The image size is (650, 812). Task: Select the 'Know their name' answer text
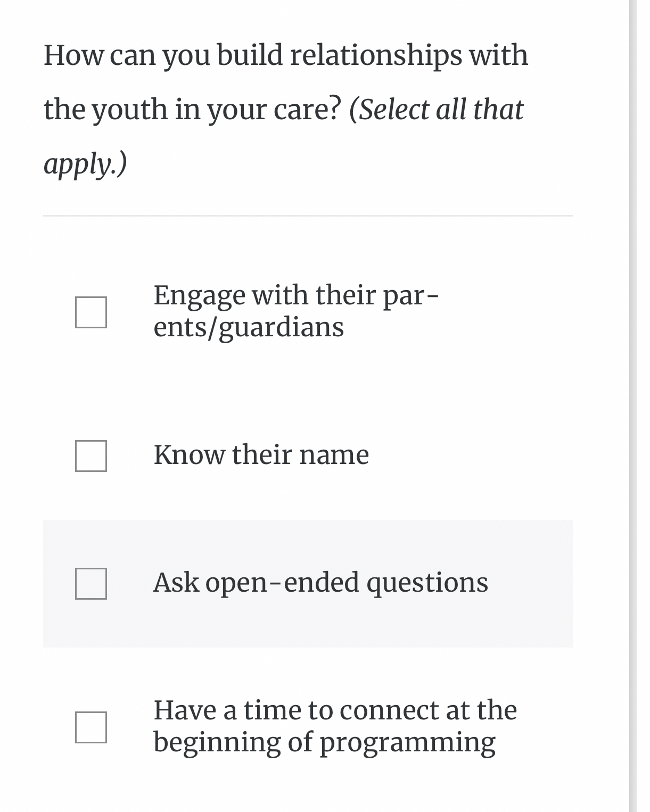[261, 455]
